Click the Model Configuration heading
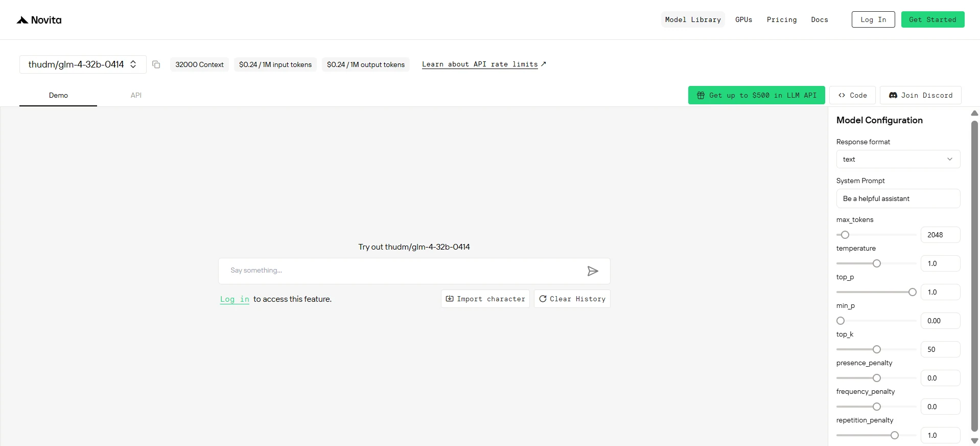980x446 pixels. pyautogui.click(x=879, y=120)
